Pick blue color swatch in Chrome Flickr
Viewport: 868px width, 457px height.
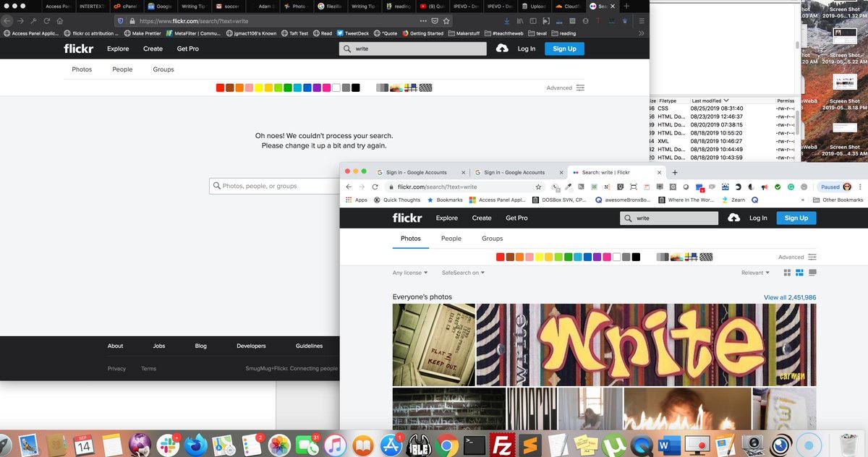(587, 257)
